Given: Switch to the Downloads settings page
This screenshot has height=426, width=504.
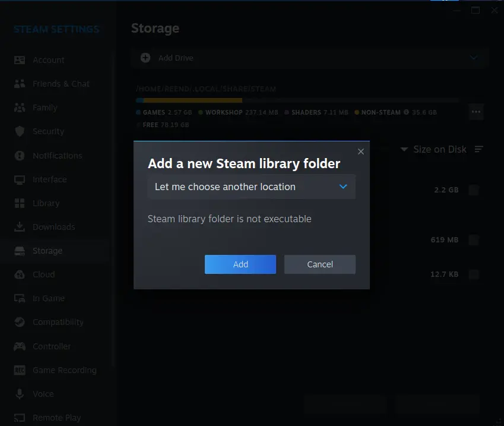Looking at the screenshot, I should pos(54,227).
